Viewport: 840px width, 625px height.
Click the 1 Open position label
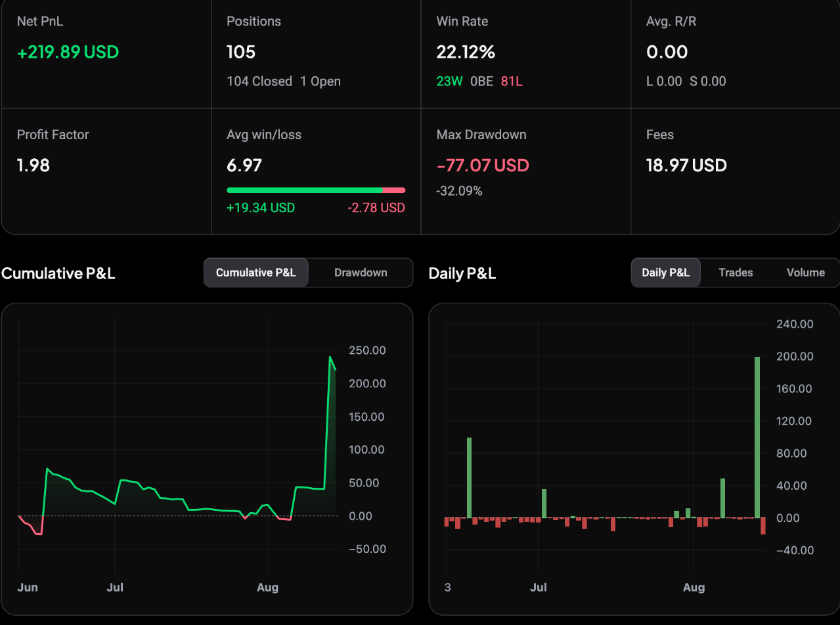(321, 81)
